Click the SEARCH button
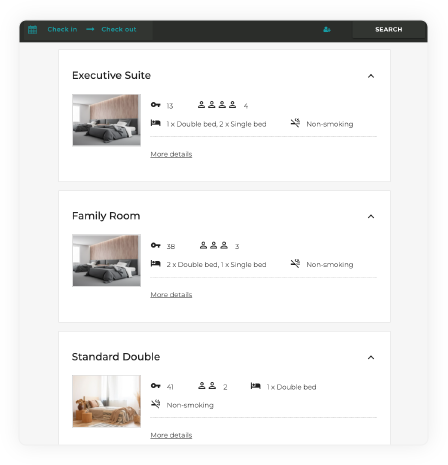Image resolution: width=448 pixels, height=465 pixels. pos(389,30)
